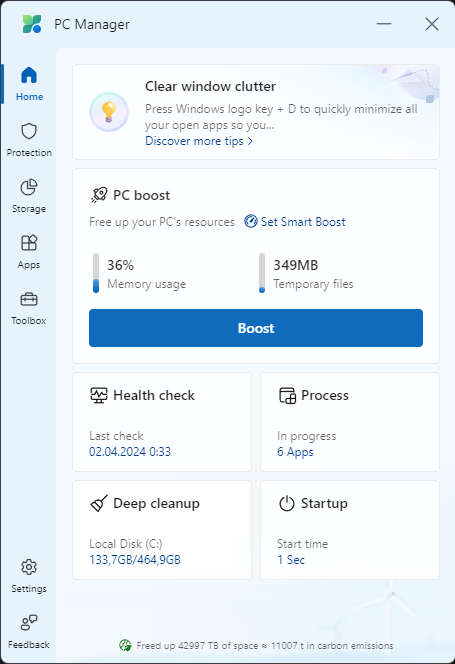Image resolution: width=455 pixels, height=664 pixels.
Task: Click the PC Manager logo icon
Action: point(32,24)
